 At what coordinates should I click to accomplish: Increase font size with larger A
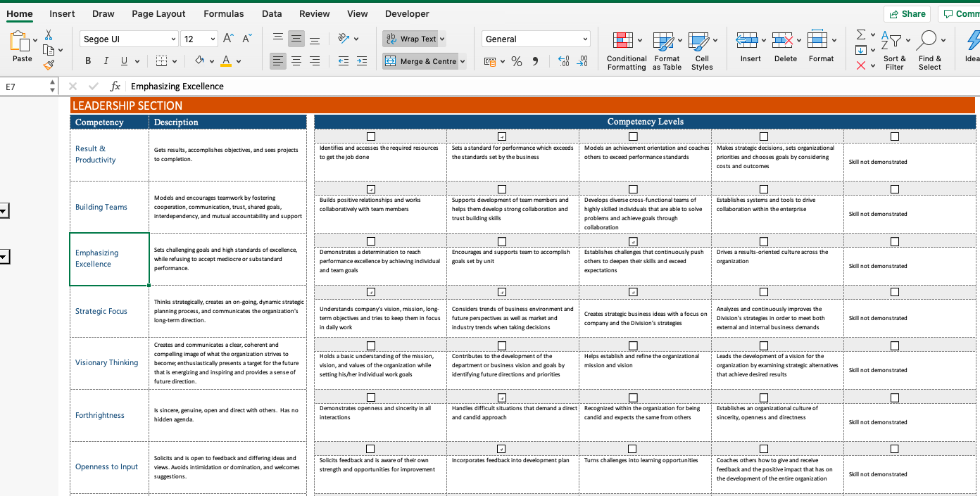(x=228, y=39)
